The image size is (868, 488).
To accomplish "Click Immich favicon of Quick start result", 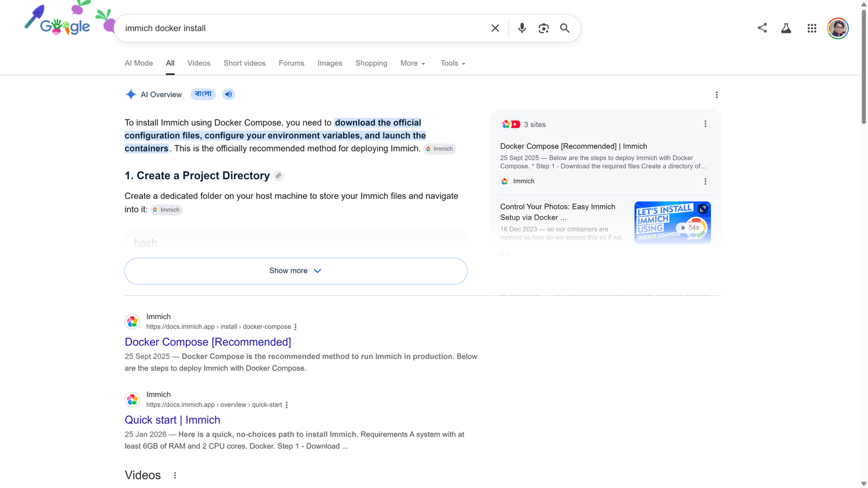I will (133, 400).
